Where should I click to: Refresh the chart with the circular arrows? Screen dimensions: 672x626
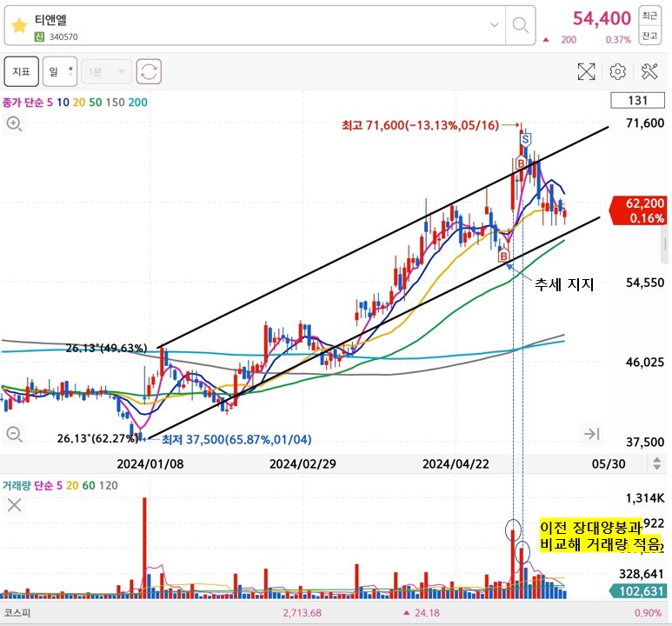pyautogui.click(x=149, y=71)
